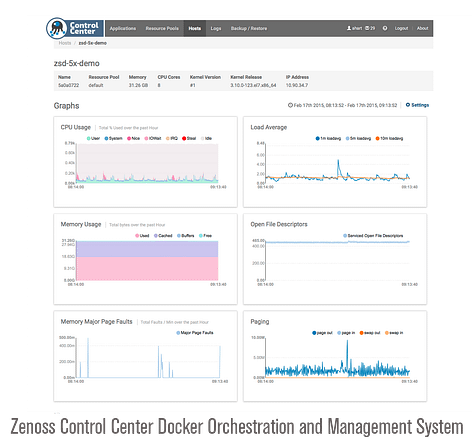Open the Logs tab
Image resolution: width=472 pixels, height=440 pixels.
(x=216, y=28)
